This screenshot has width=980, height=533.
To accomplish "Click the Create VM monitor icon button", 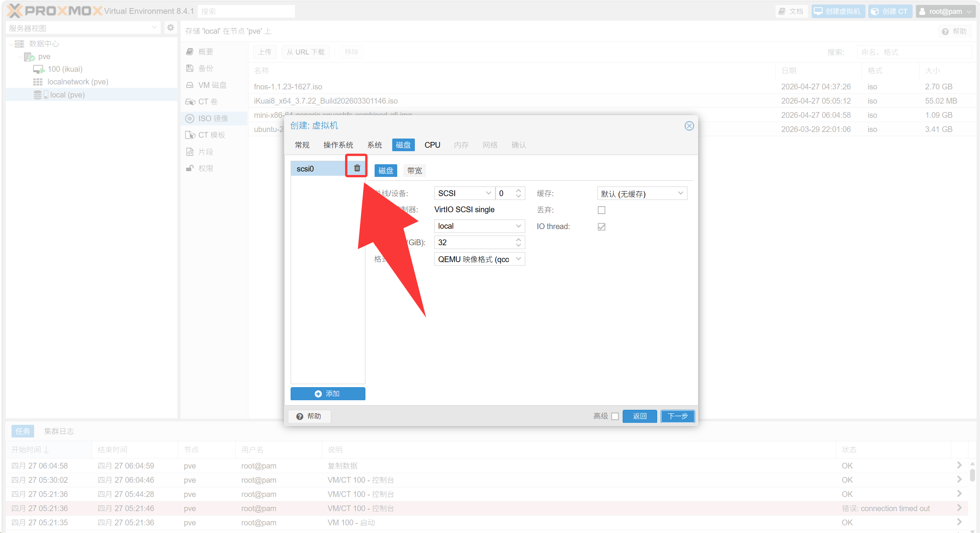I will (x=838, y=11).
